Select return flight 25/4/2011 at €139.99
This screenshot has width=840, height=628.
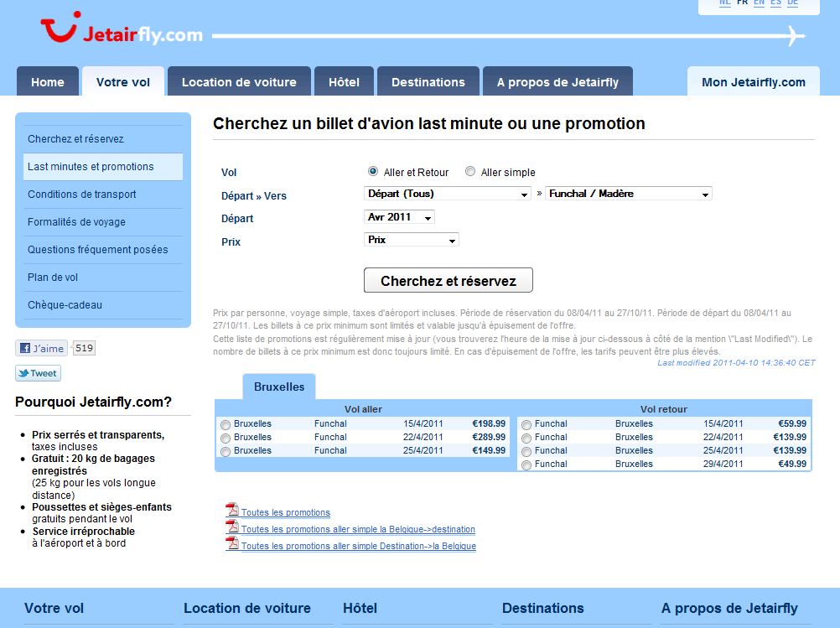click(x=526, y=452)
